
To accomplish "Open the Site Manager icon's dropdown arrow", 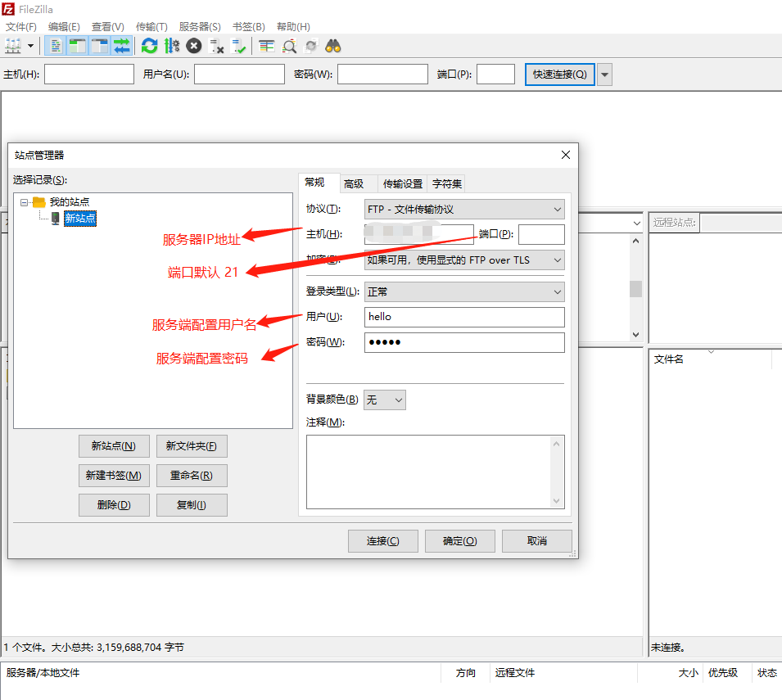I will click(31, 47).
